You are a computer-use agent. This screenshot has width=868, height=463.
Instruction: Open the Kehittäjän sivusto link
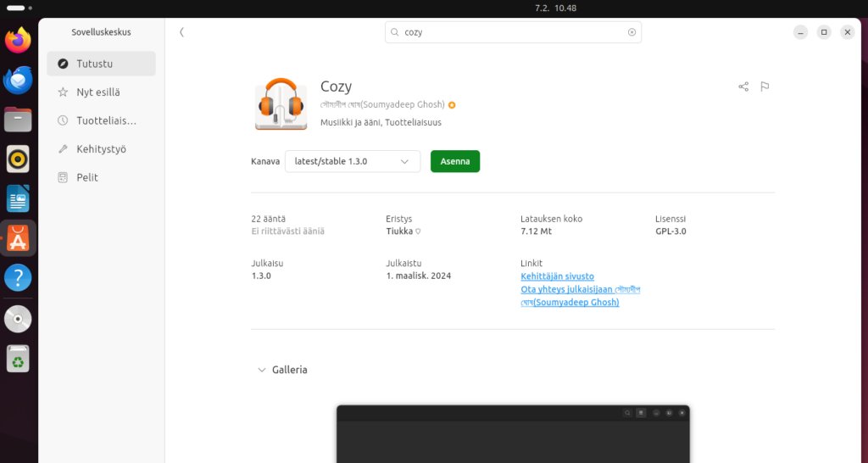point(557,276)
